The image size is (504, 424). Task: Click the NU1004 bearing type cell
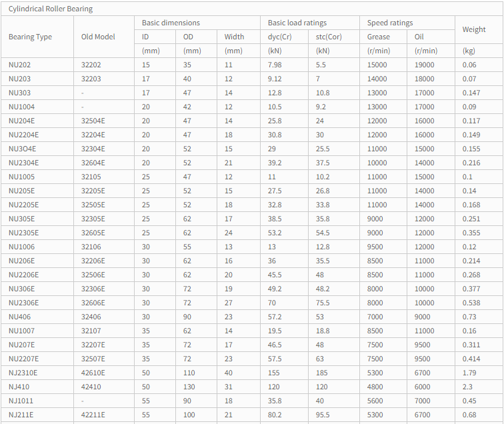pyautogui.click(x=21, y=107)
